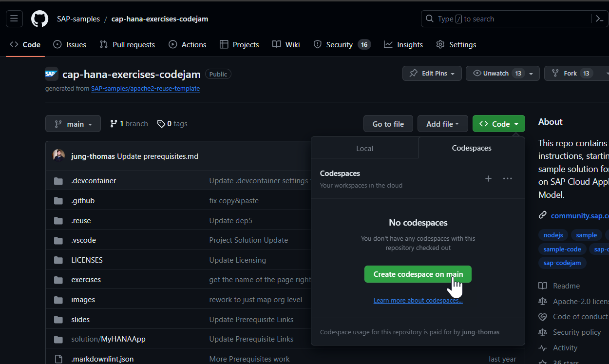Click the Activity pulse icon
This screenshot has width=609, height=364.
pos(542,347)
